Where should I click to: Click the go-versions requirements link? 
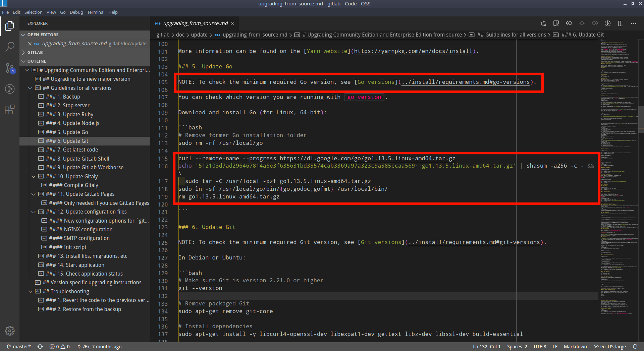[466, 82]
